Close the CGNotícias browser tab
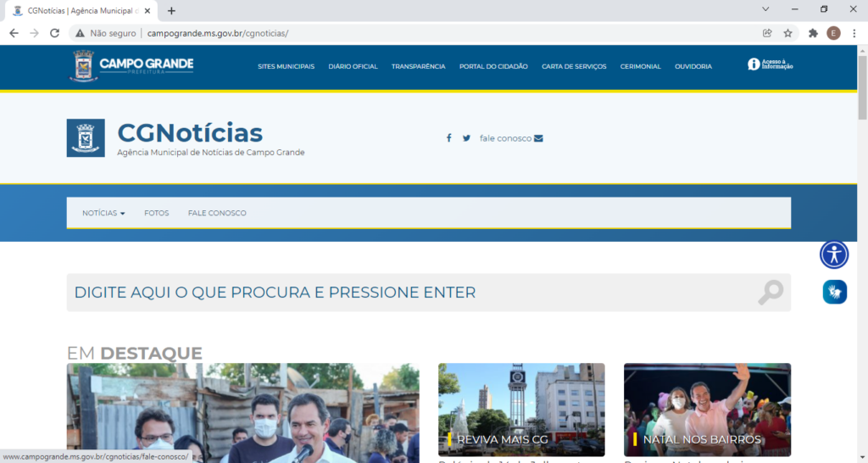 click(x=147, y=10)
